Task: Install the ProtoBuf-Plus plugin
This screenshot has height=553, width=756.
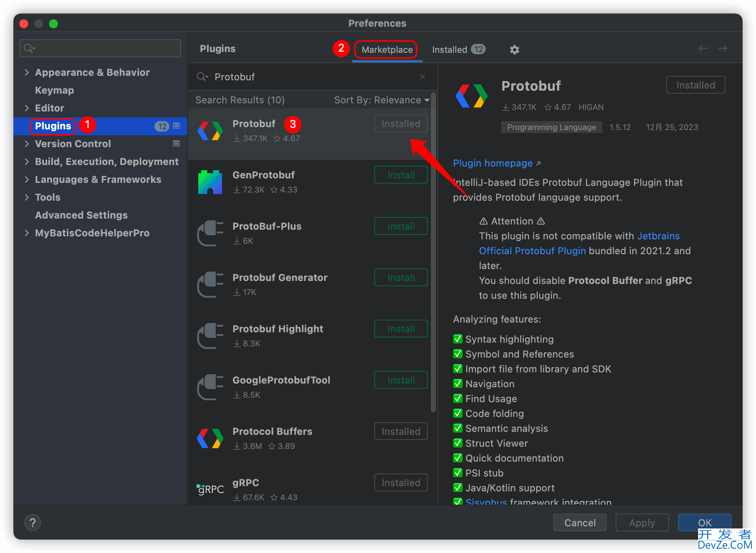Action: click(401, 226)
